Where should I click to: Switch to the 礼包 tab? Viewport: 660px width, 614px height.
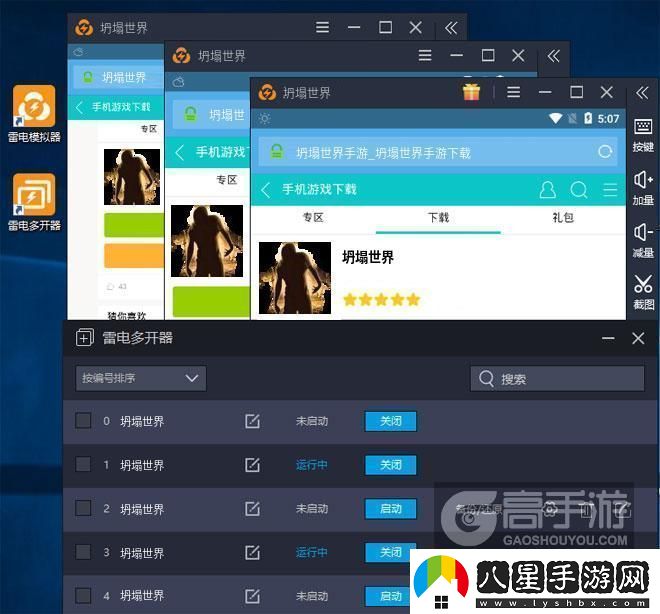click(x=563, y=218)
